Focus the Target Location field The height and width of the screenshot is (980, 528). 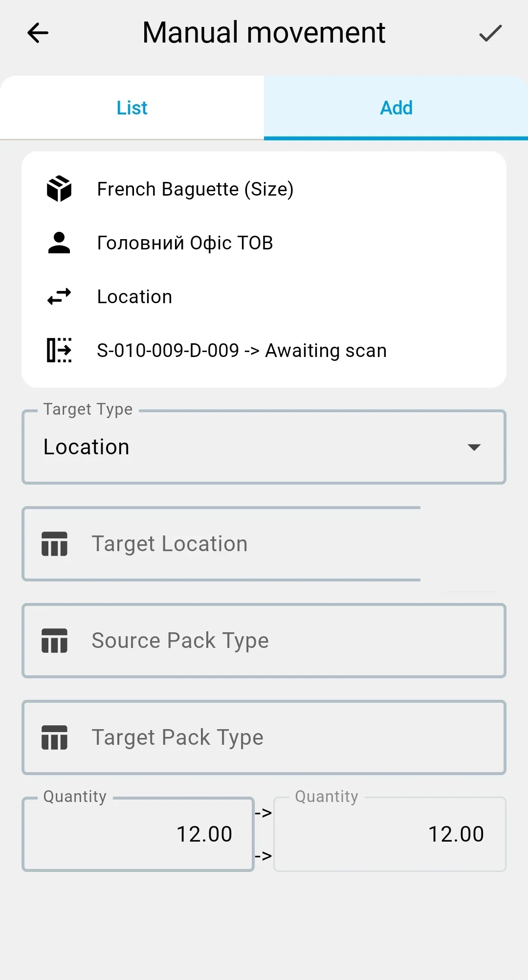click(x=221, y=544)
